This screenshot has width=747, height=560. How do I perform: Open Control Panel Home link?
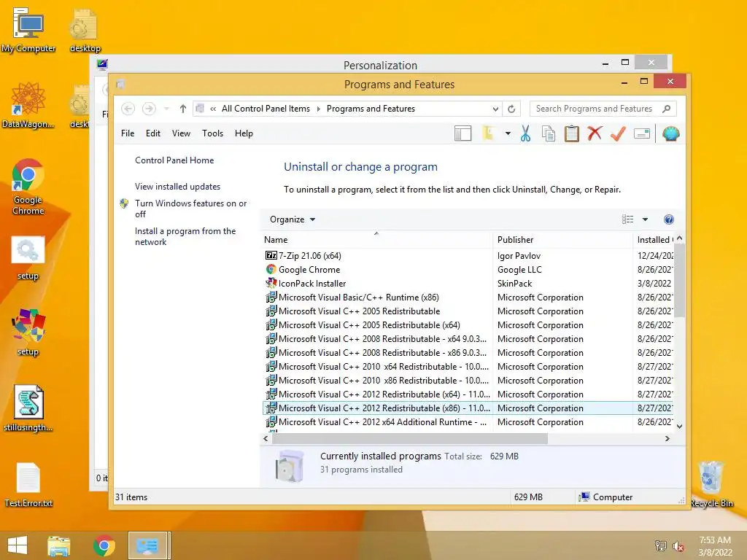174,160
